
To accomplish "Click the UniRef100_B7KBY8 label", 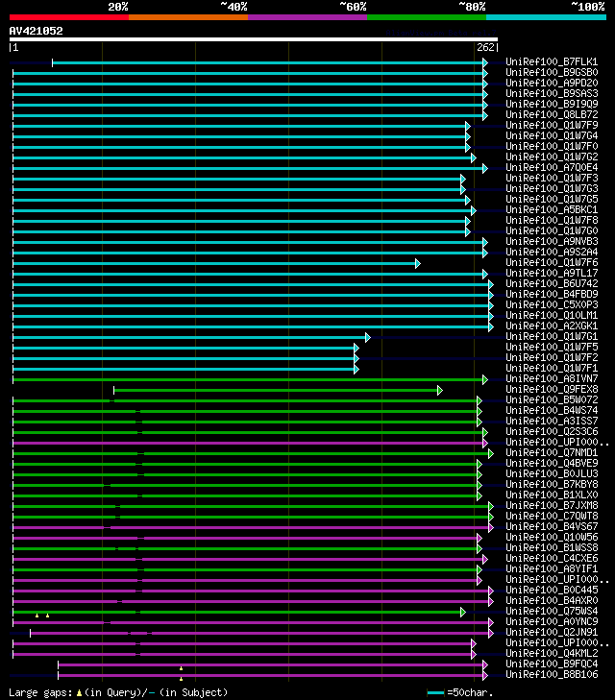I will [552, 484].
